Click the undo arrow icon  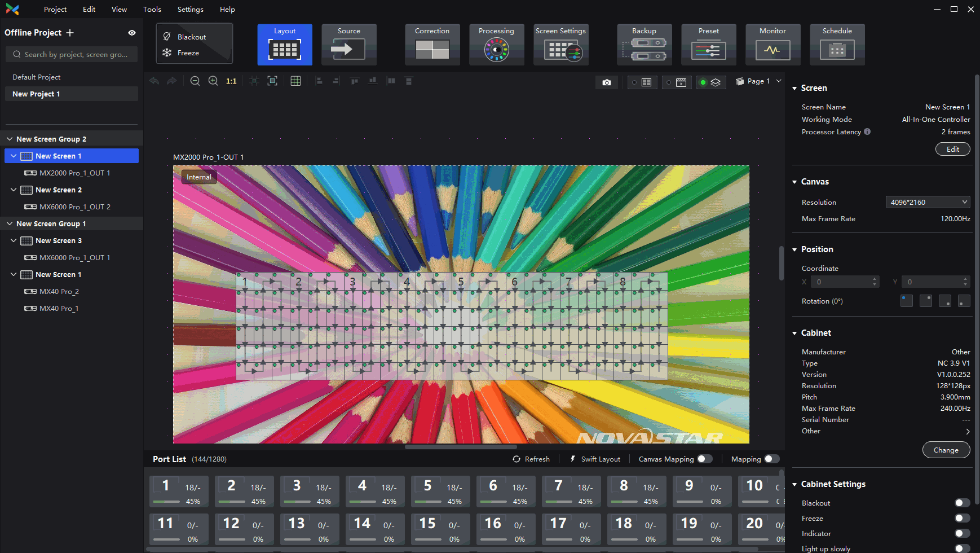(x=154, y=81)
